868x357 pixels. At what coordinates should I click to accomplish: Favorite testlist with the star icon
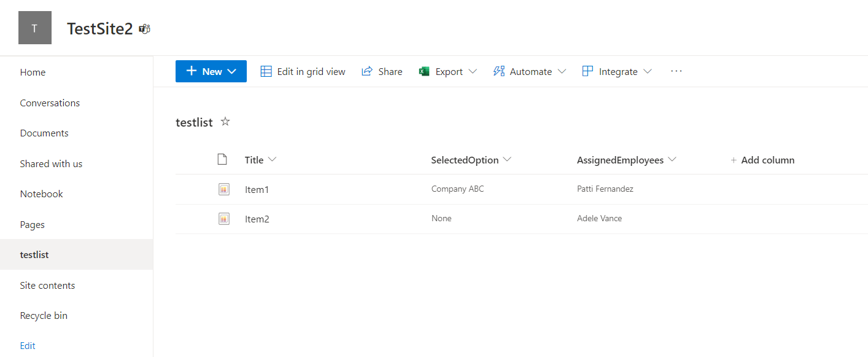pyautogui.click(x=225, y=122)
